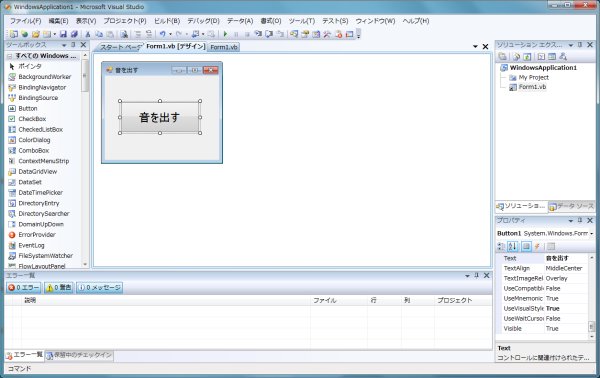Screen dimensions: 600x378
Task: Click the TextAlign MiddleCenter property value
Action: 566,268
